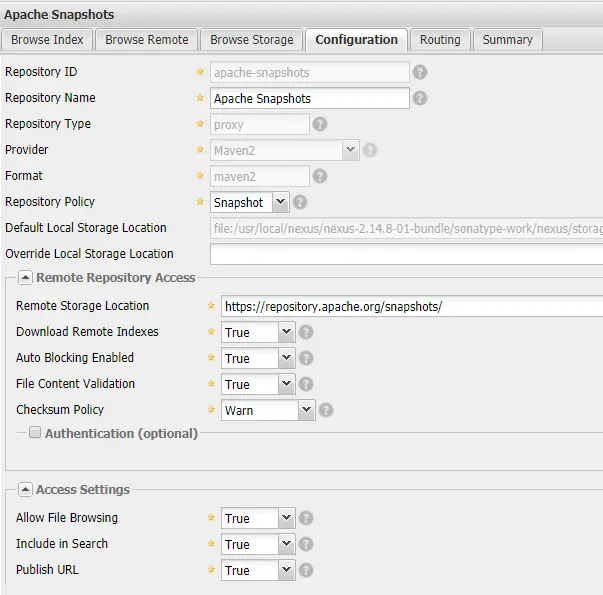The height and width of the screenshot is (595, 603).
Task: Click the Checksum Policy label
Action: [60, 410]
